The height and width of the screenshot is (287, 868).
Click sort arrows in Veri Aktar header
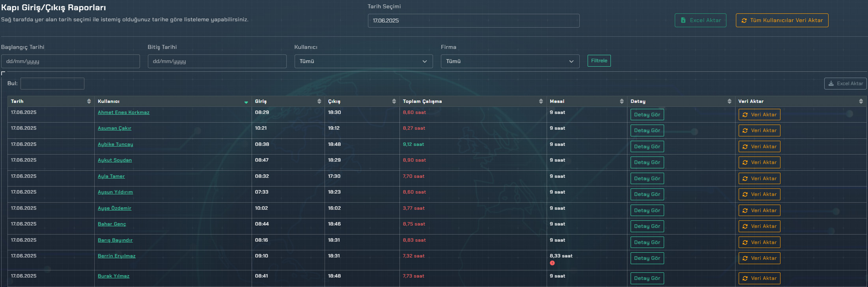coord(861,101)
